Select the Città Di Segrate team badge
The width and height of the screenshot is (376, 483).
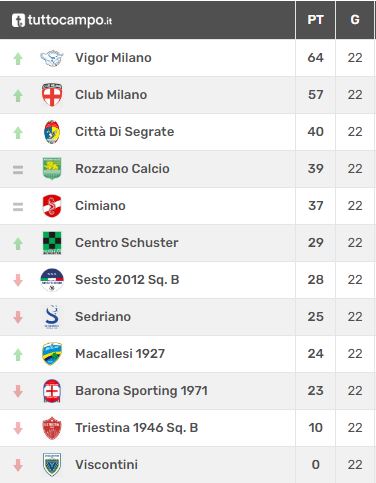52,132
